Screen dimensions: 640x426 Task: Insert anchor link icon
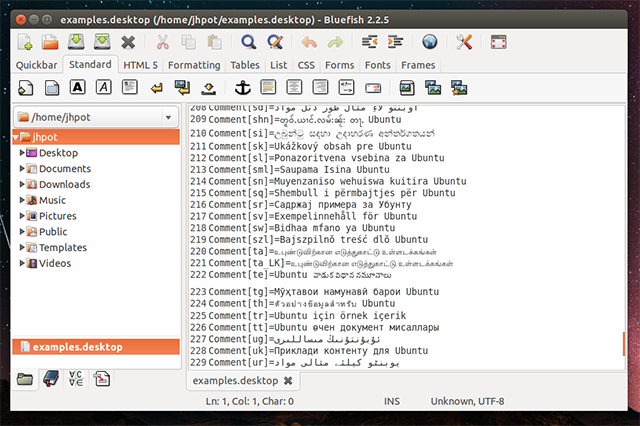click(x=242, y=88)
